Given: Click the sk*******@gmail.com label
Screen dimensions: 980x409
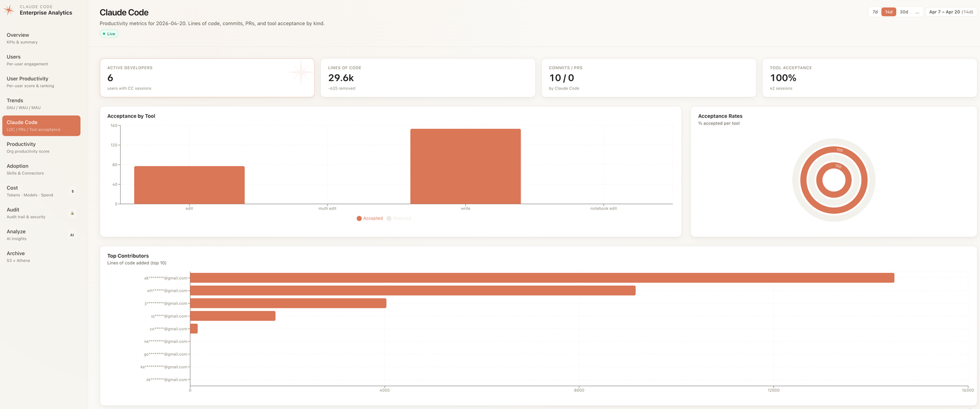Looking at the screenshot, I should tap(167, 380).
